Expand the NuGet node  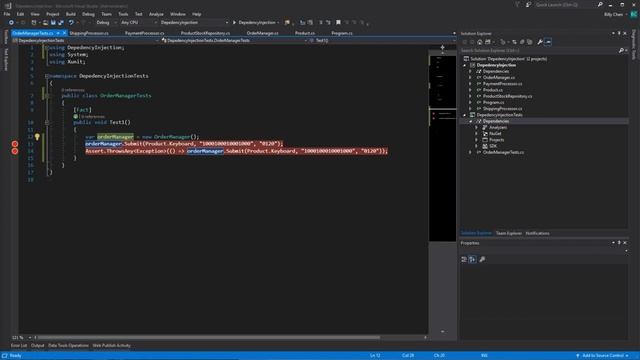click(x=476, y=133)
